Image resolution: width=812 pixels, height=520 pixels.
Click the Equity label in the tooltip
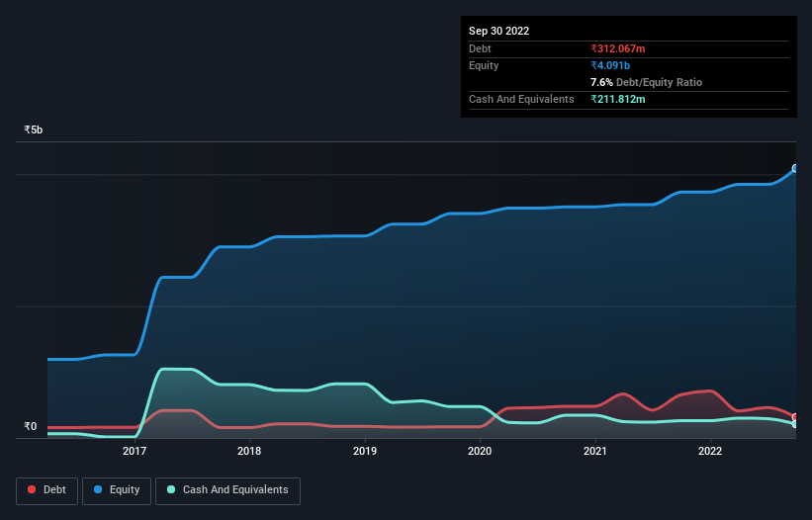tap(484, 65)
